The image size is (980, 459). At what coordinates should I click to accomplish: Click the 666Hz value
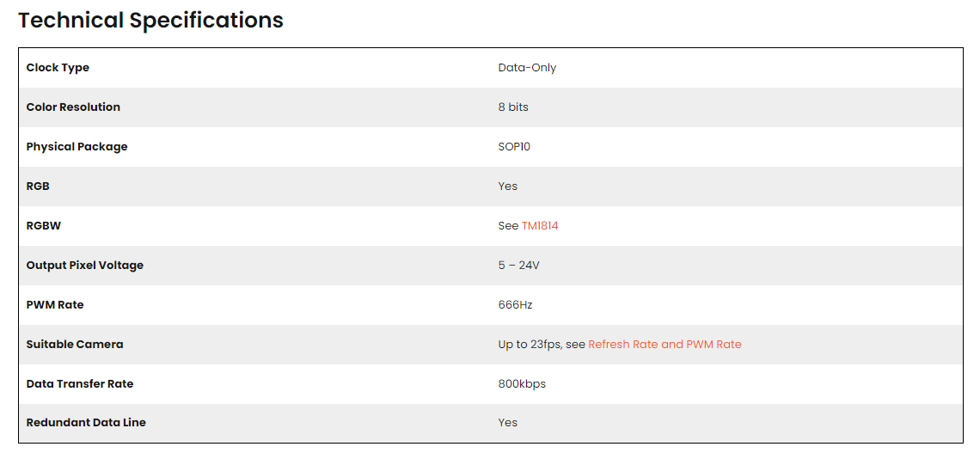pyautogui.click(x=515, y=304)
